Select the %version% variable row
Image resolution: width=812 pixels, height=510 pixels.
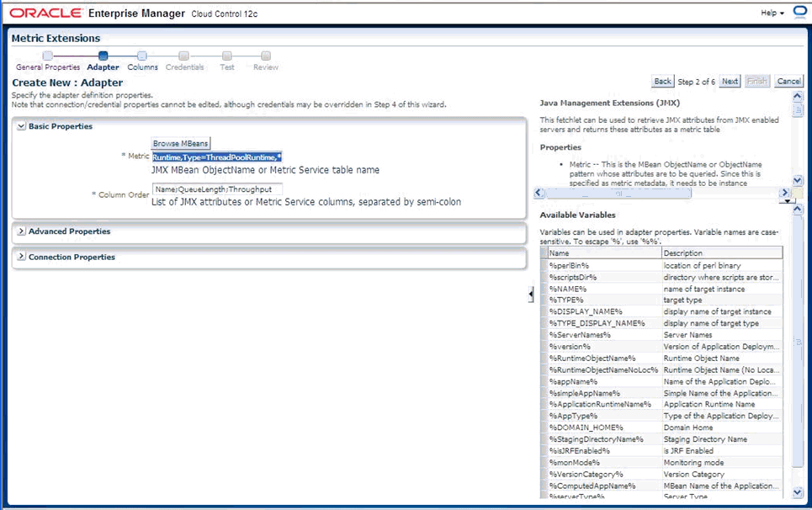[661, 347]
